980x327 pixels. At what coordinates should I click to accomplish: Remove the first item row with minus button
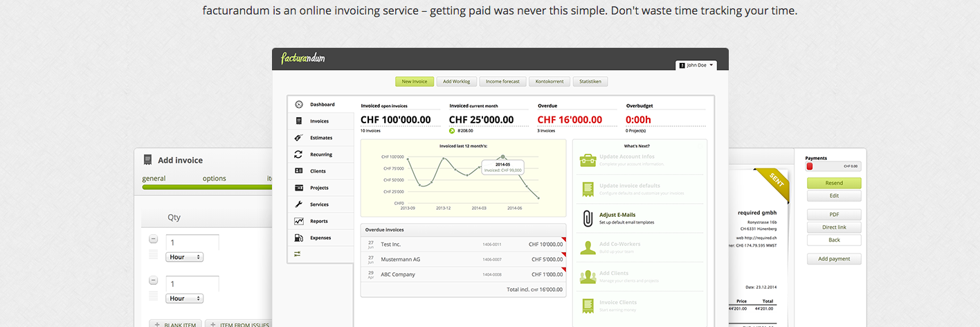click(x=154, y=239)
